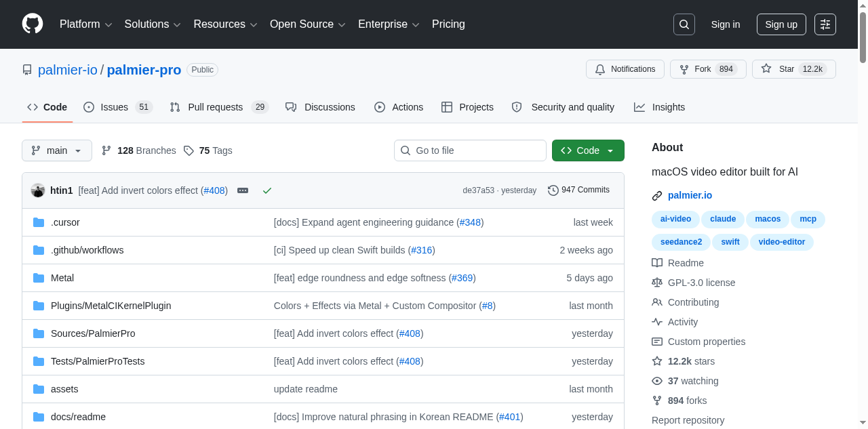
Task: Open the Pricing page
Action: point(448,24)
